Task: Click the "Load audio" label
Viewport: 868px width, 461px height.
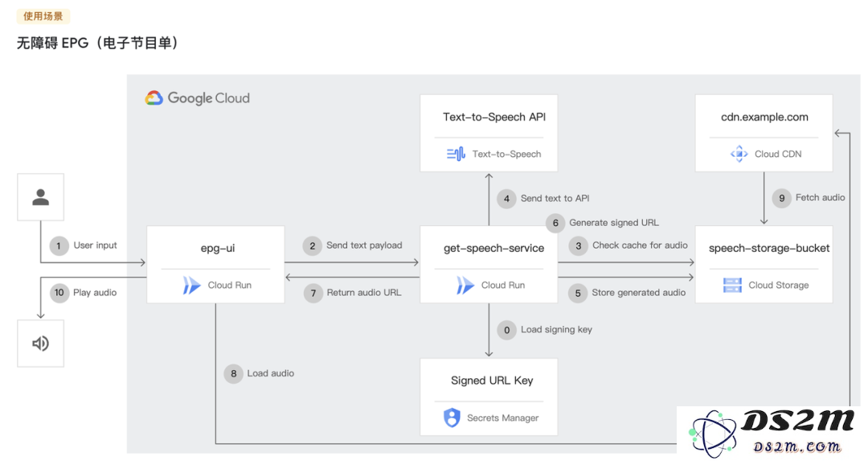Action: click(x=271, y=373)
